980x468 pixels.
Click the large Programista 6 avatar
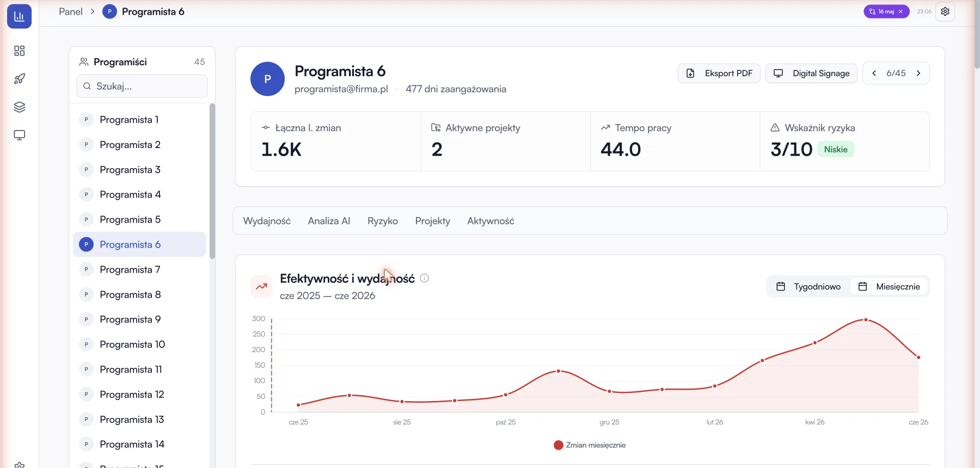point(267,79)
